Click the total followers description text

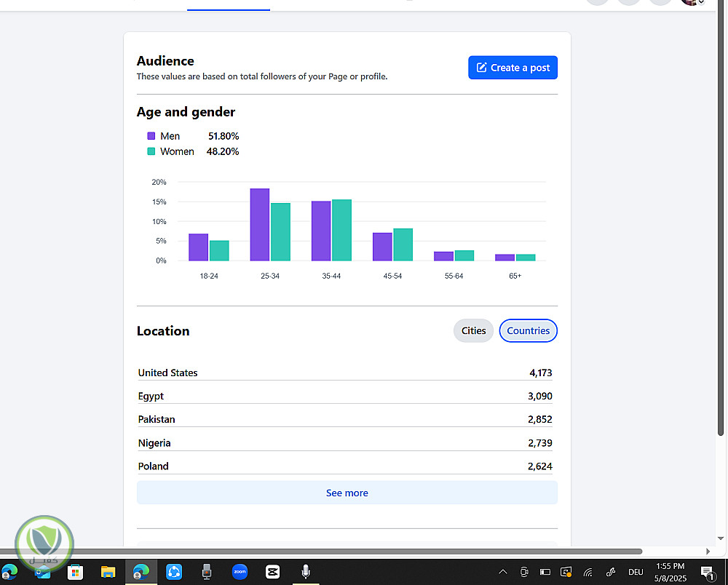(x=262, y=76)
